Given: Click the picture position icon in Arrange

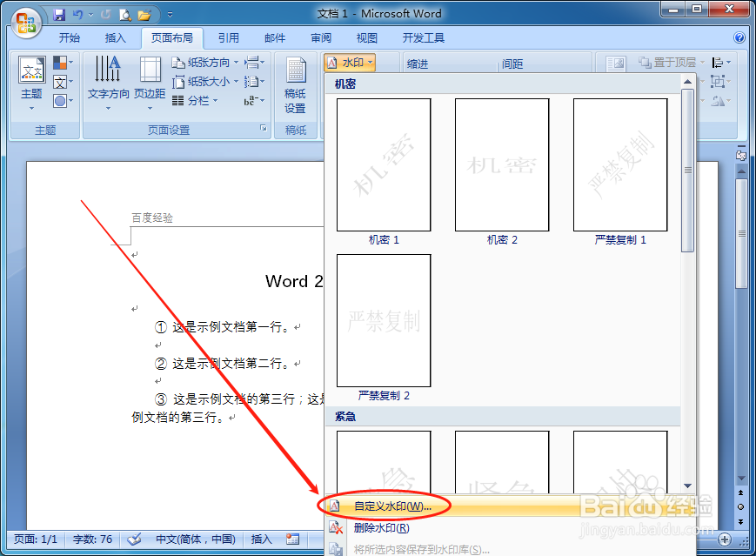Looking at the screenshot, I should click(x=616, y=63).
